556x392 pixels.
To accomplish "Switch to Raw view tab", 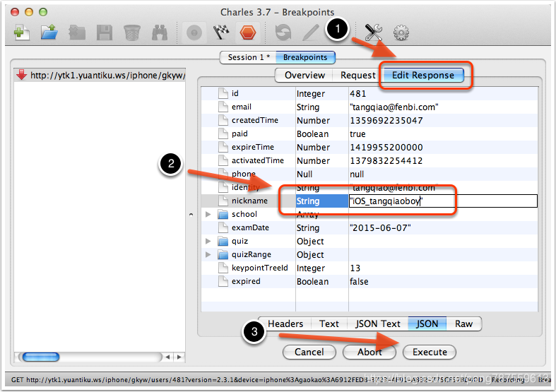I will pos(464,323).
